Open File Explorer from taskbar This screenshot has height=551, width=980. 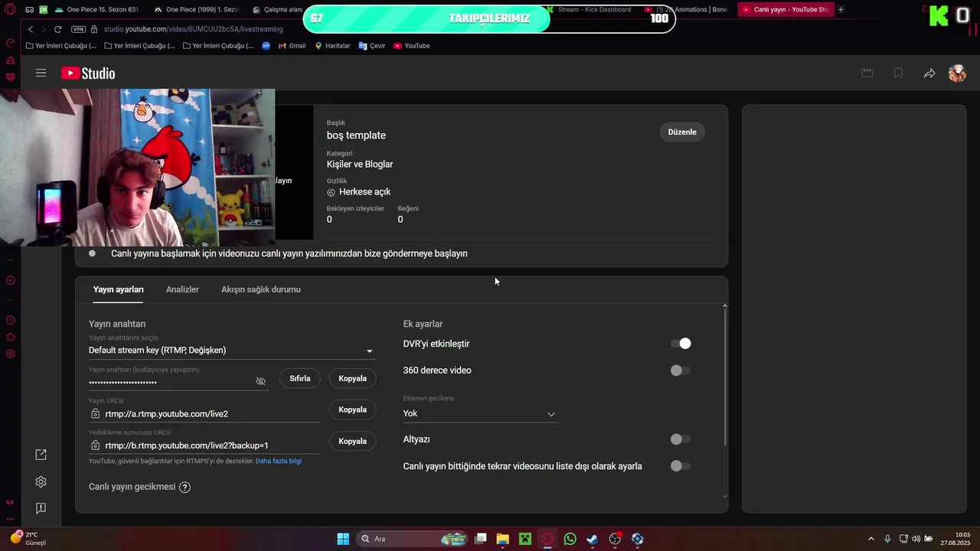tap(502, 539)
